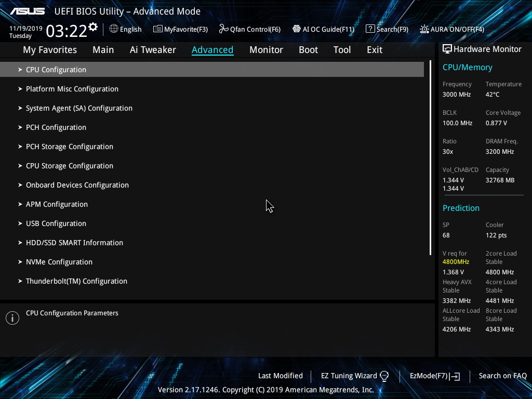Expand Onboard Devices Configuration arrow
This screenshot has width=532, height=399.
tap(20, 185)
